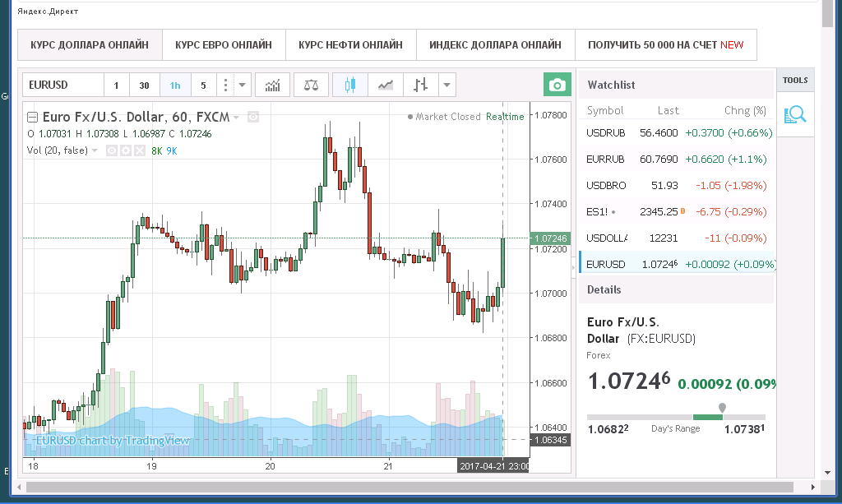
Task: Open ПОЛУЧИТЬ 50 000 НА СЧЕТ NEW tab
Action: coord(666,45)
